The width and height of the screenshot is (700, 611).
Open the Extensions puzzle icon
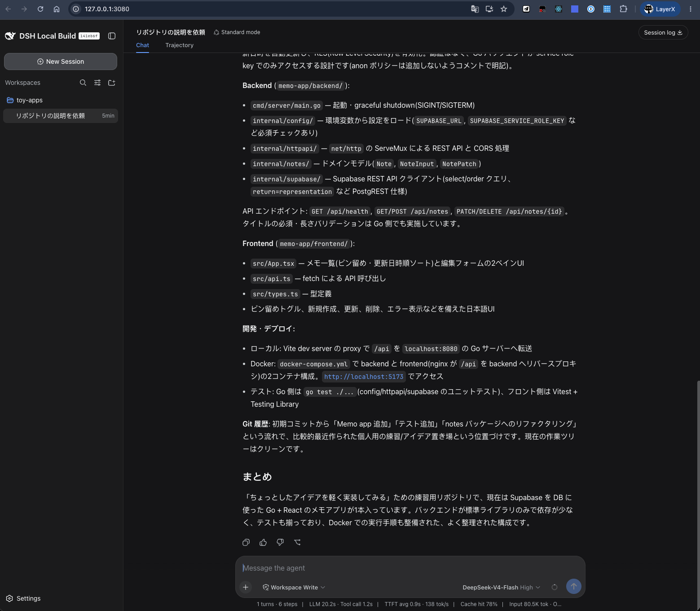623,9
